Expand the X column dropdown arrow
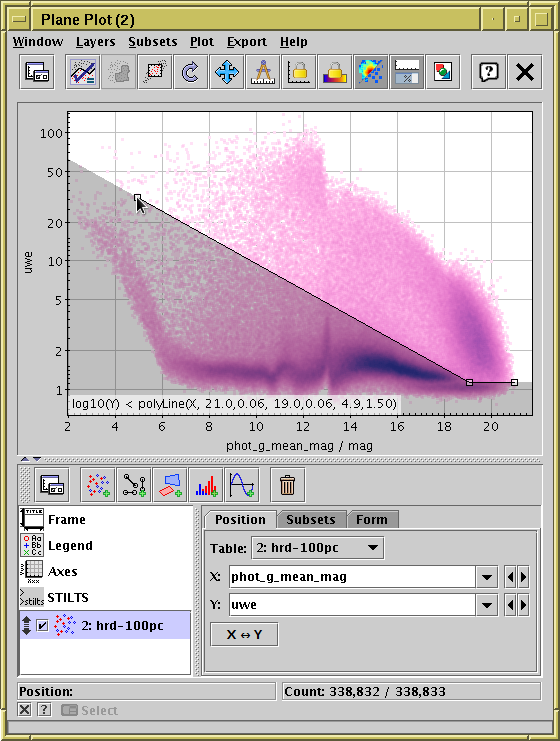560x741 pixels. point(487,577)
